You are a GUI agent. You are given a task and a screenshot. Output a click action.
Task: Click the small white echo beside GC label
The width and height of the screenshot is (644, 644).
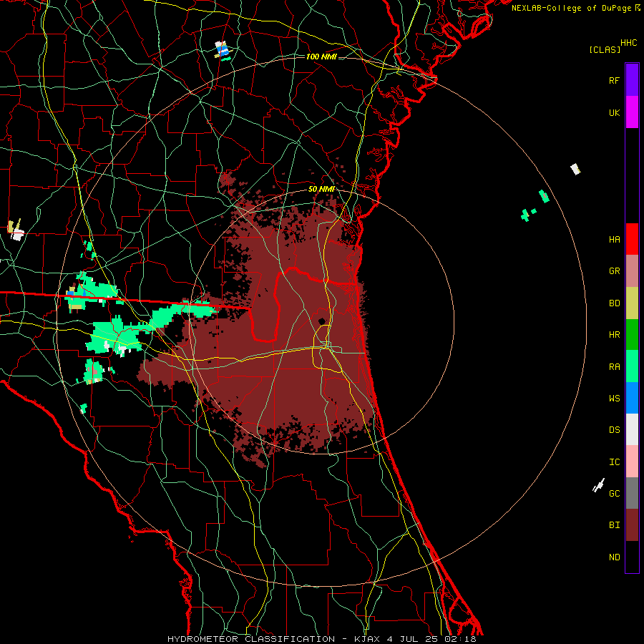point(598,485)
